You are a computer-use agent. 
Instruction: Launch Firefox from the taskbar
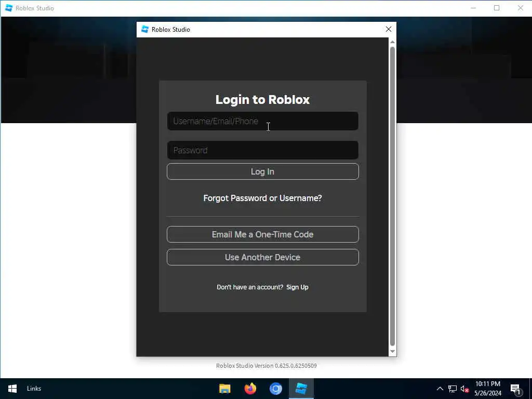[x=250, y=389]
